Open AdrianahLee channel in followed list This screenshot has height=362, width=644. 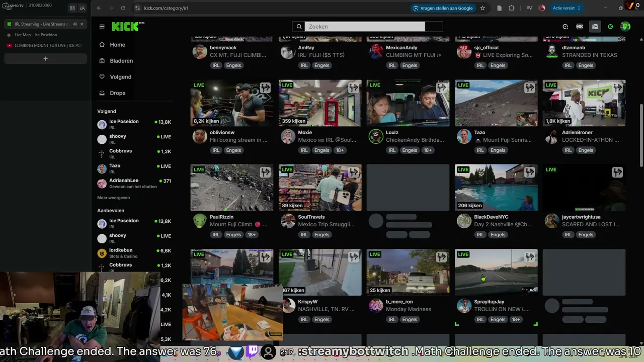point(134,183)
